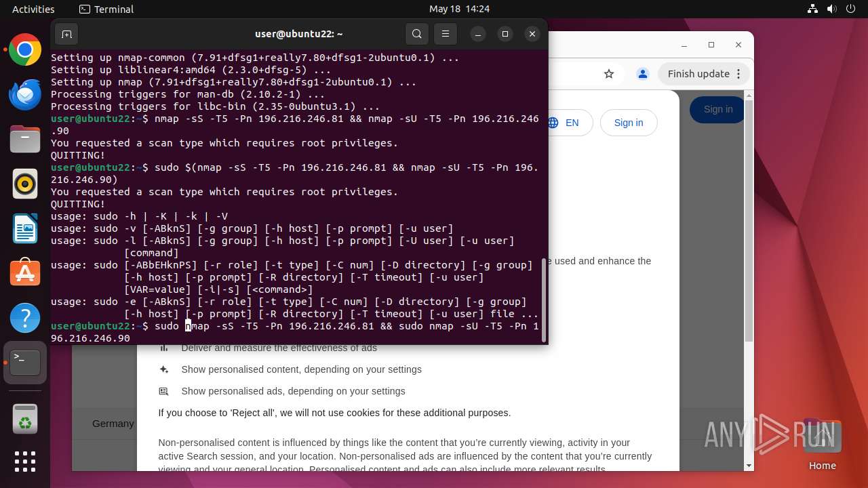Minimize the Terminal window
Viewport: 868px width, 488px height.
478,34
